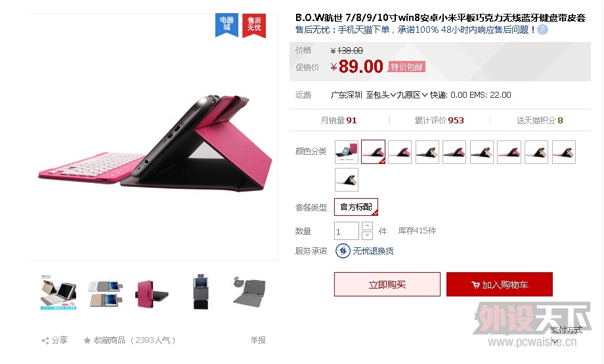Increase the quantity with the up arrow
The height and width of the screenshot is (364, 604).
pos(368,226)
